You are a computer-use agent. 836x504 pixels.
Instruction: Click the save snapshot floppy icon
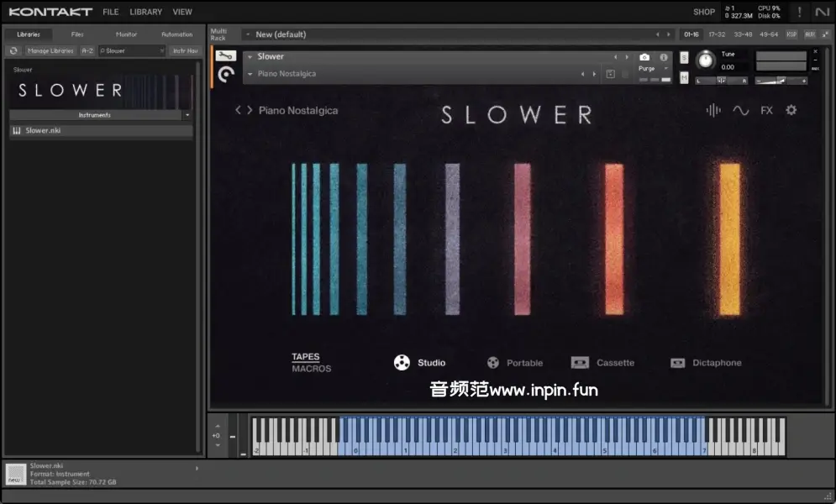click(611, 74)
